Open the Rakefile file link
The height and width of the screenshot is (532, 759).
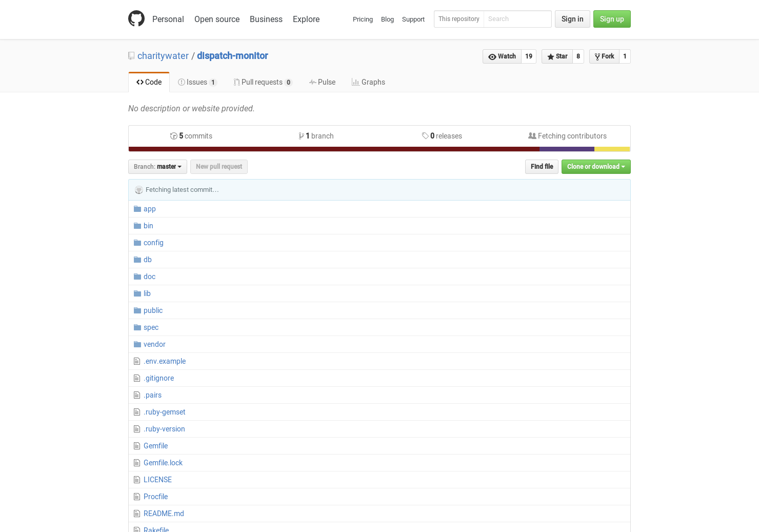156,529
